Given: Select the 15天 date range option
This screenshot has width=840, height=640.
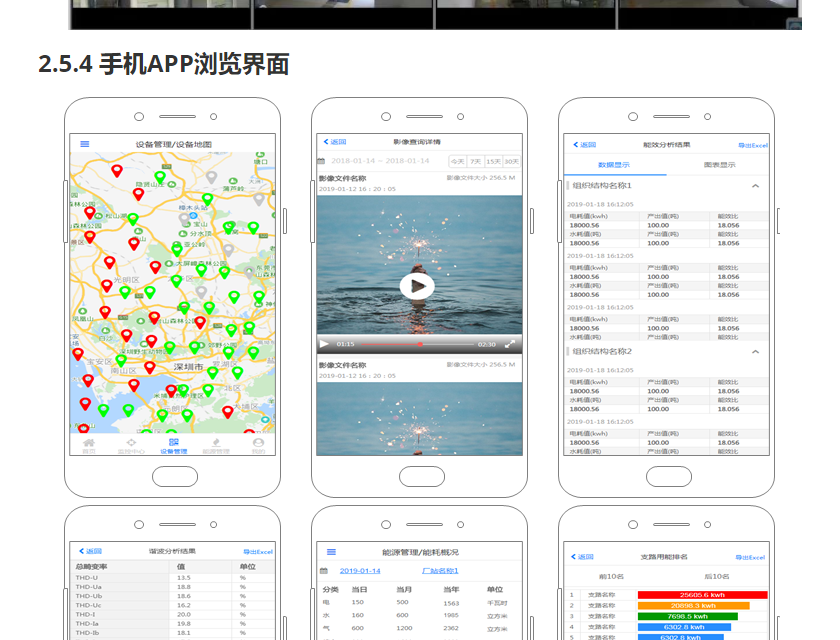Looking at the screenshot, I should point(493,161).
